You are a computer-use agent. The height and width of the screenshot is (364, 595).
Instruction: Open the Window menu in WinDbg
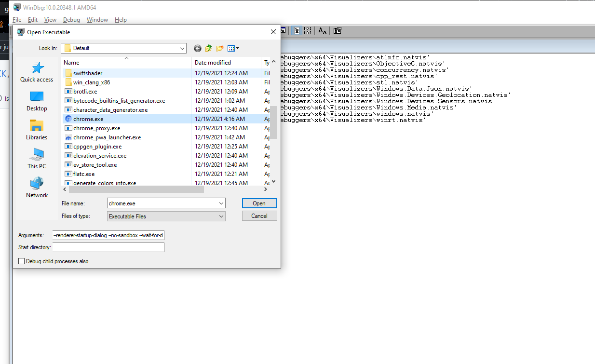[x=97, y=20]
